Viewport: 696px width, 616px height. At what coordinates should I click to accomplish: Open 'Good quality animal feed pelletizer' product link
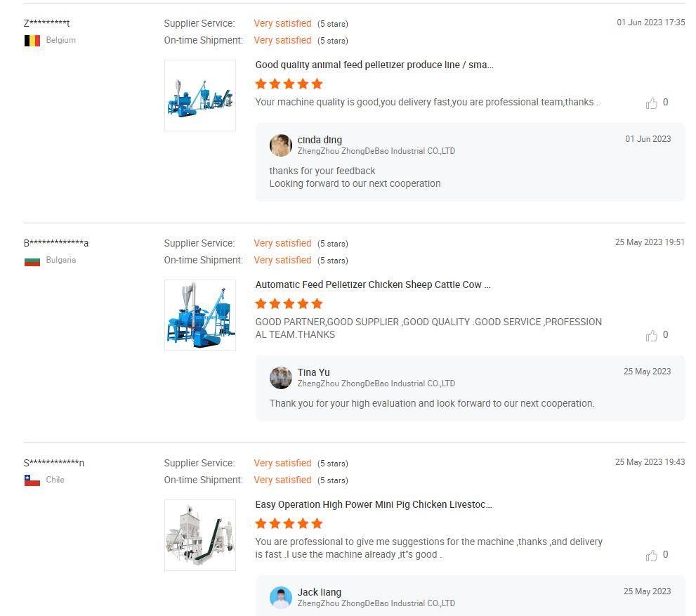[374, 65]
